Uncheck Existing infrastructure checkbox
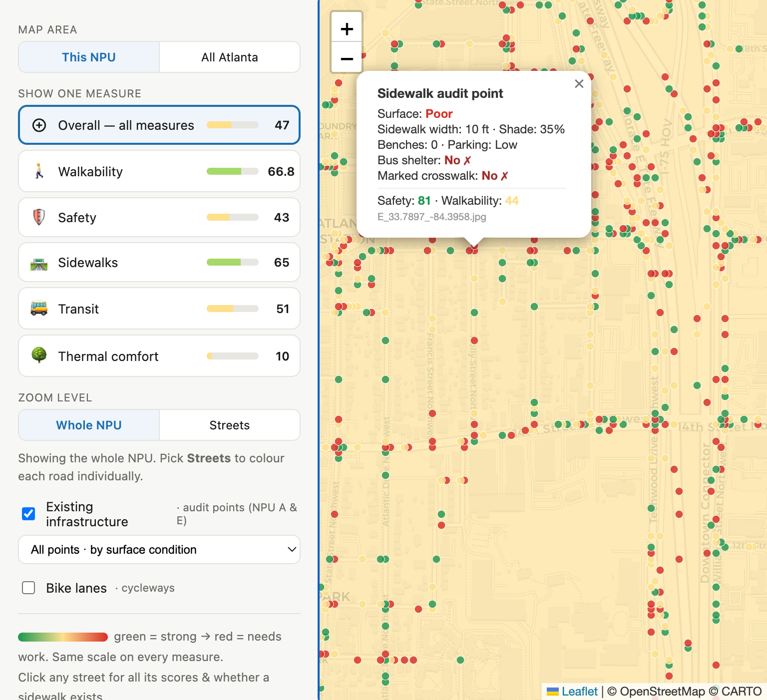767x700 pixels. [x=28, y=514]
